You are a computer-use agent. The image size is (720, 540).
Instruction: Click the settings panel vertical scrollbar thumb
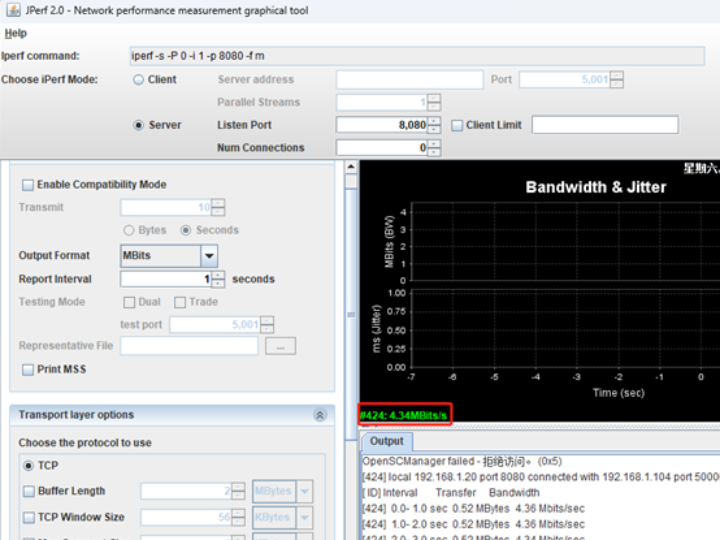click(351, 315)
